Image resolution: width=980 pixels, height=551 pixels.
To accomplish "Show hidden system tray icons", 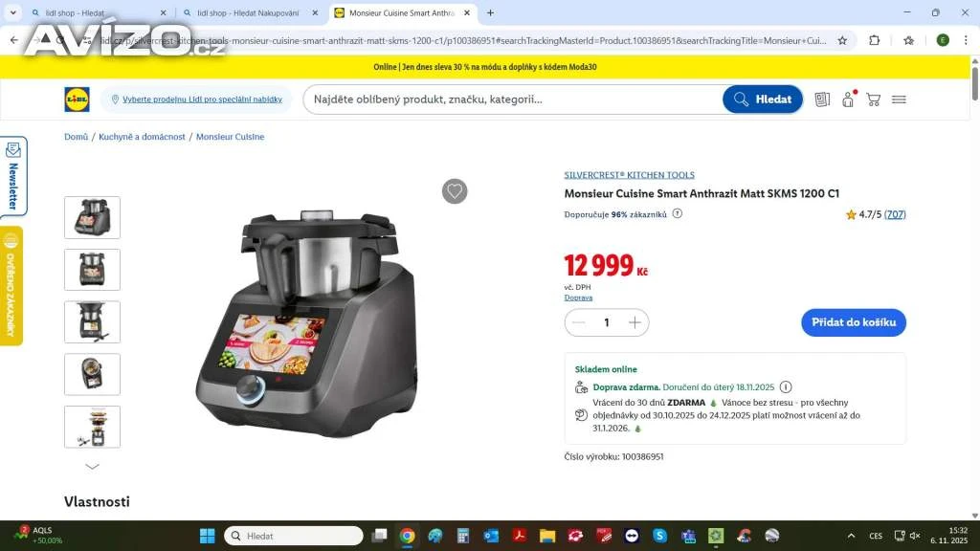I will point(851,536).
